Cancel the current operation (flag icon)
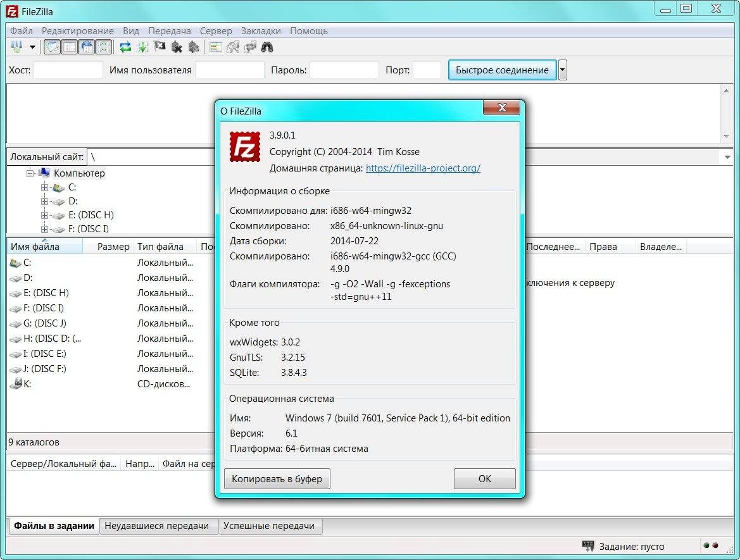 point(160,47)
